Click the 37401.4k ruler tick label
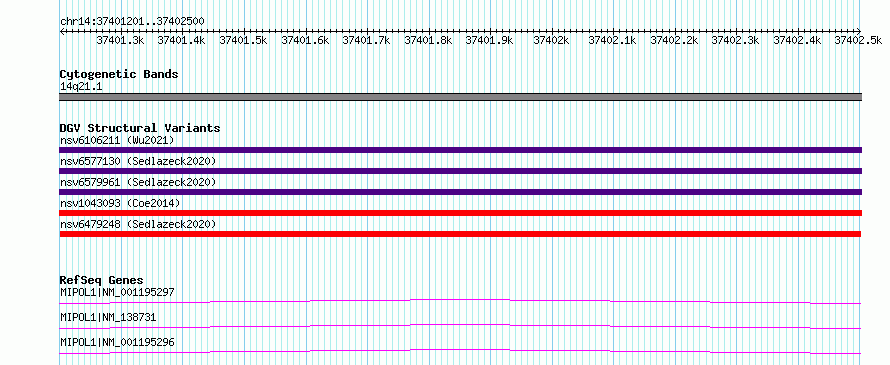The image size is (890, 365). click(x=182, y=40)
